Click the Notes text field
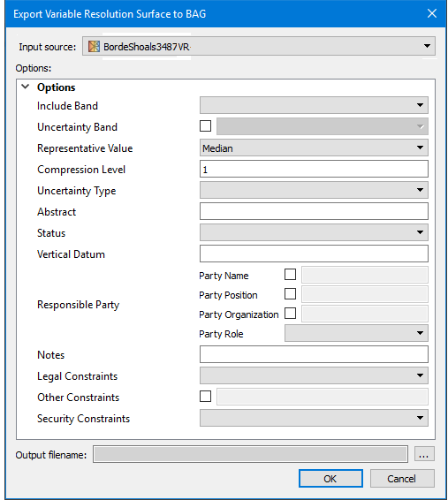448x500 pixels. coord(314,354)
